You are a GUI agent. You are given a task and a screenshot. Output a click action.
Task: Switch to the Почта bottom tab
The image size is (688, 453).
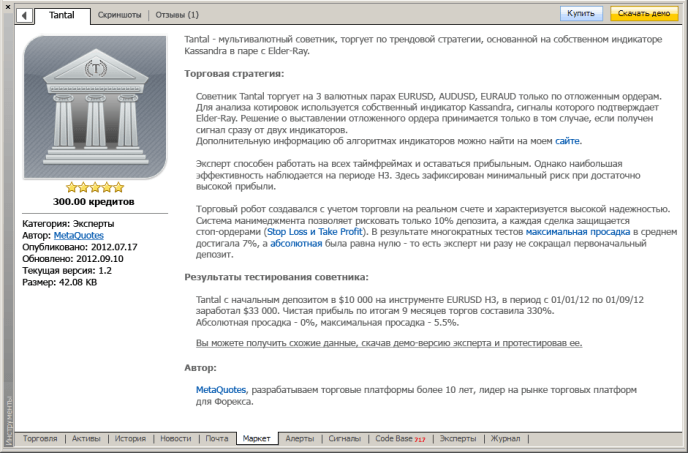tap(217, 439)
